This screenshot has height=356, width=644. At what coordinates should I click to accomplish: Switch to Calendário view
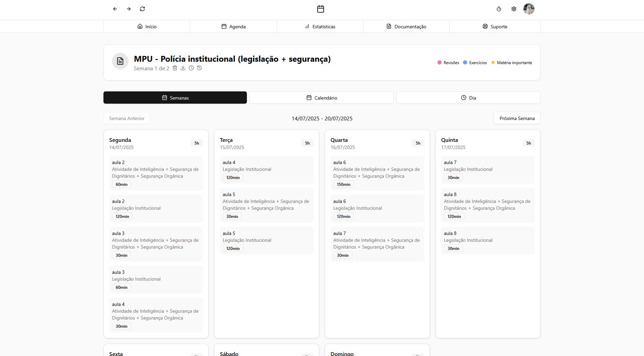tap(322, 98)
